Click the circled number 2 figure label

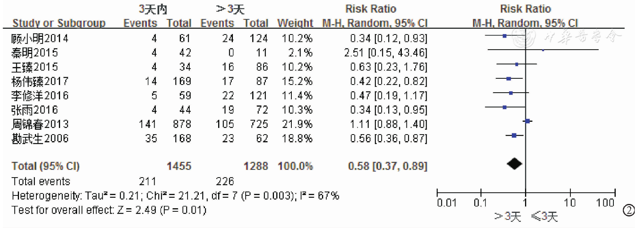coord(629,210)
